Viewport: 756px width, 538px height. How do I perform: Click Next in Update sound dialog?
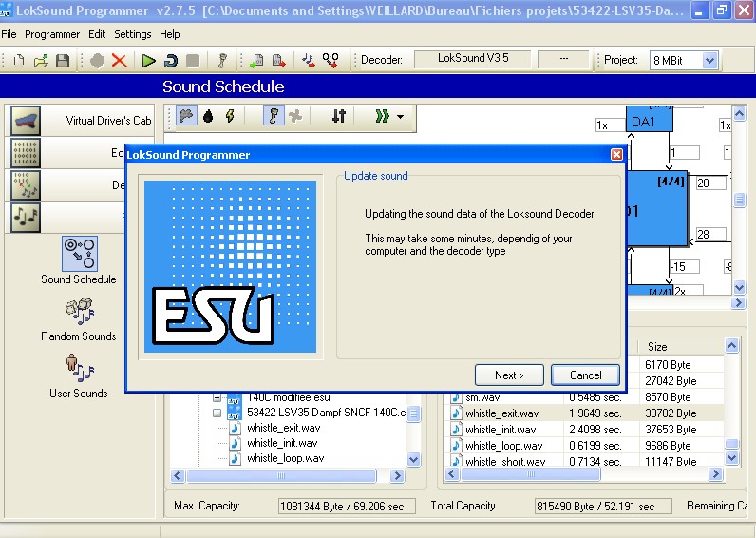tap(509, 375)
